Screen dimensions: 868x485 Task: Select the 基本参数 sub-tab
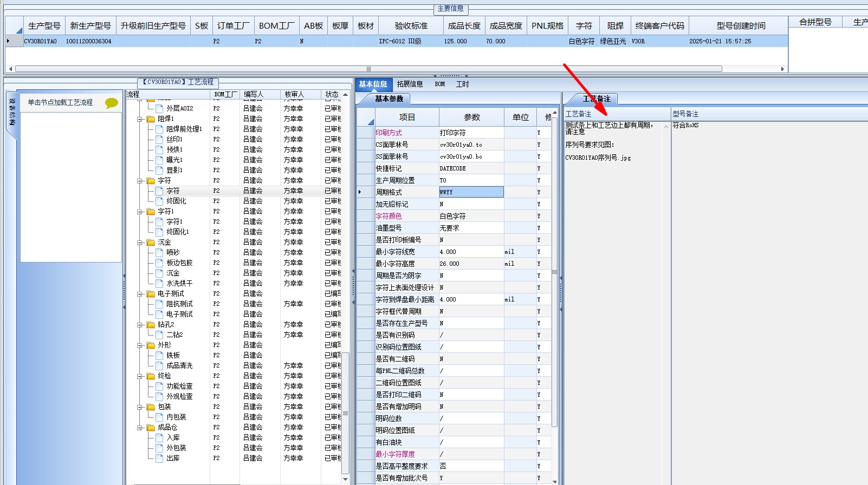click(x=389, y=99)
